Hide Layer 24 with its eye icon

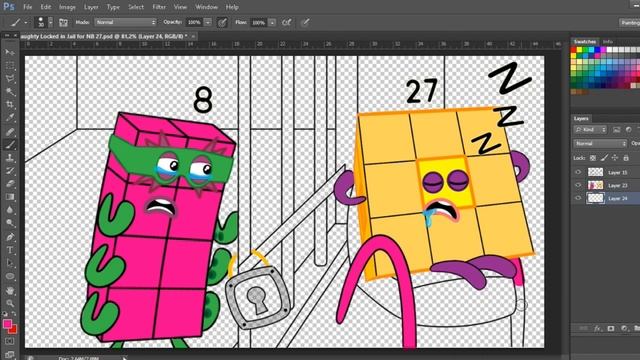(x=578, y=198)
